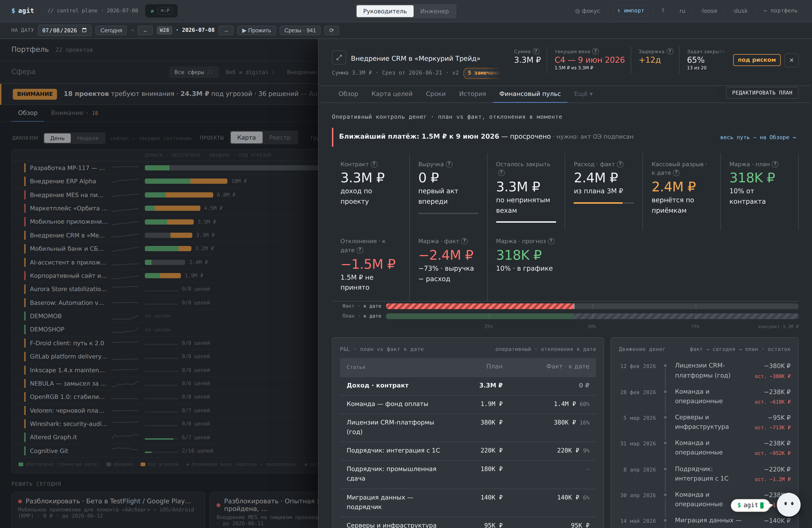Click the «под риском» status badge
Image resolution: width=812 pixels, height=528 pixels.
click(x=756, y=60)
